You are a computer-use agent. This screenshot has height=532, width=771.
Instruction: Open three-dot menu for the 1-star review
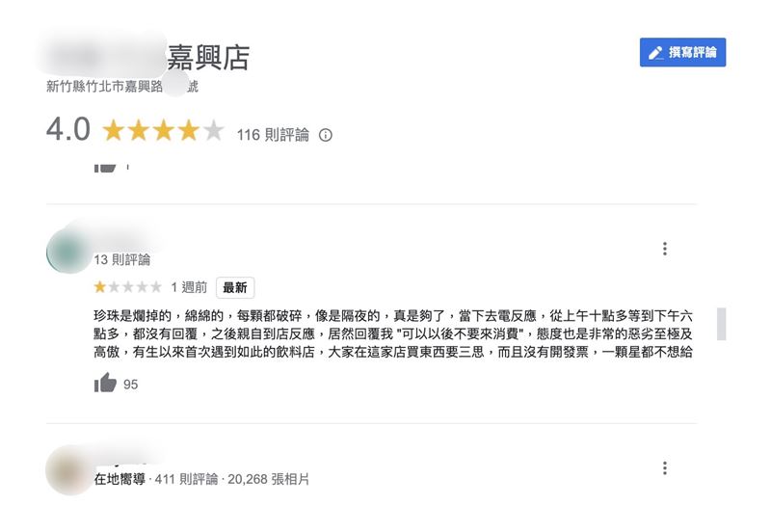[665, 249]
